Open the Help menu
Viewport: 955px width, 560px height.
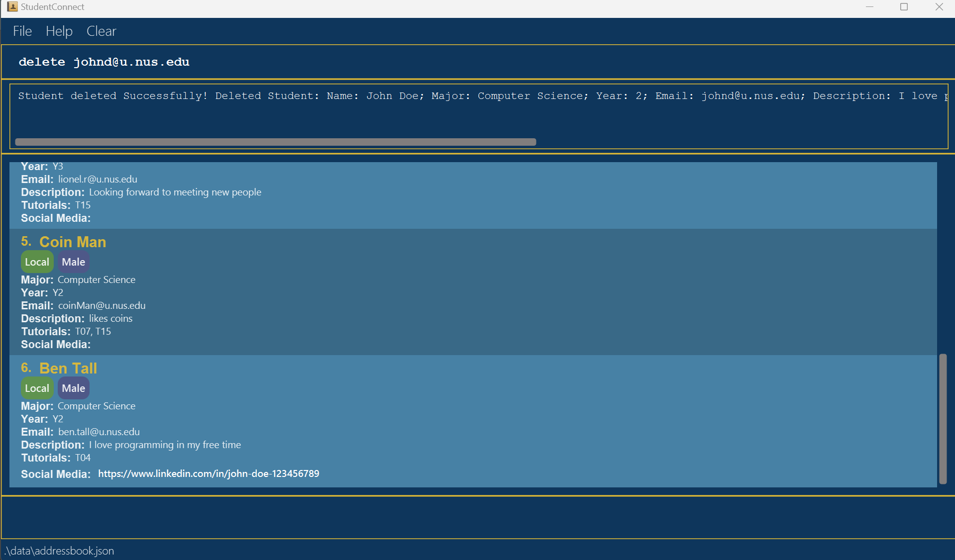pos(59,31)
